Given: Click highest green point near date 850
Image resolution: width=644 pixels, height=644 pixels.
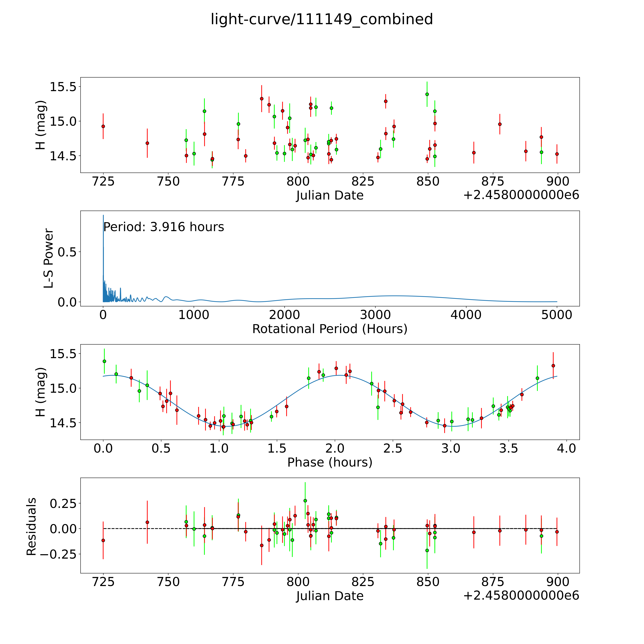Looking at the screenshot, I should [427, 94].
